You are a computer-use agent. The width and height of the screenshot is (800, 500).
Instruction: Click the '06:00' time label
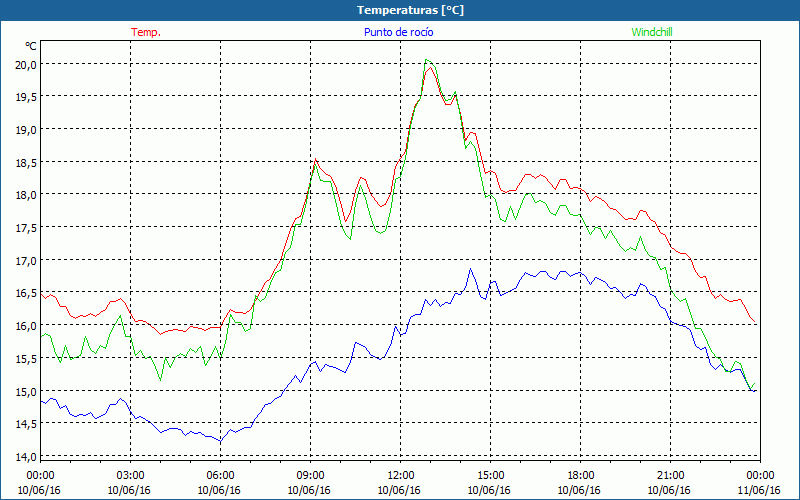tap(220, 476)
